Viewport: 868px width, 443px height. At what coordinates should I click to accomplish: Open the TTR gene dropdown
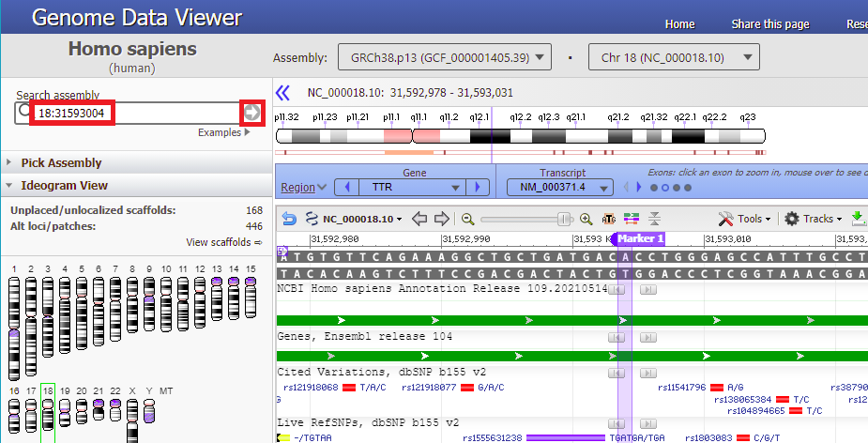pyautogui.click(x=412, y=187)
